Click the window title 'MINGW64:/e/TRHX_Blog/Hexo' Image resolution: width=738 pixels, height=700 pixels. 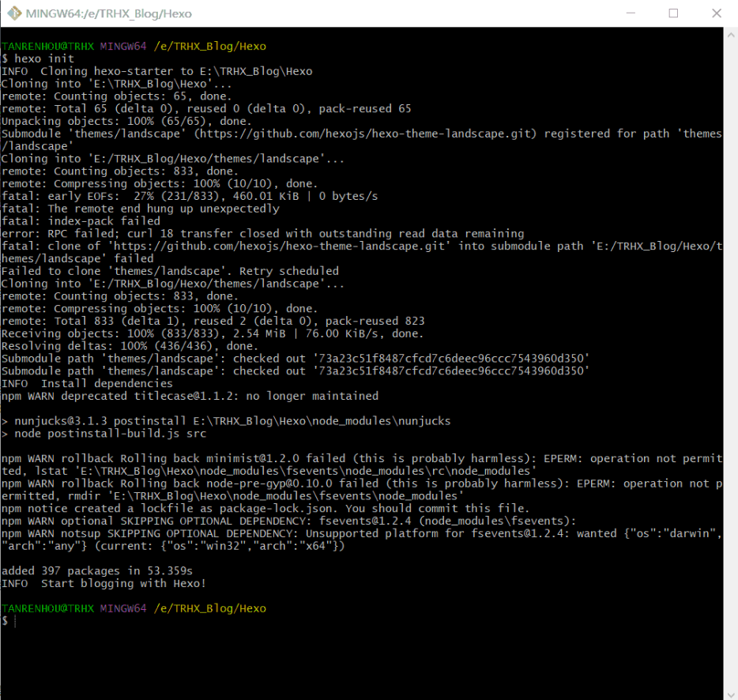pyautogui.click(x=109, y=13)
